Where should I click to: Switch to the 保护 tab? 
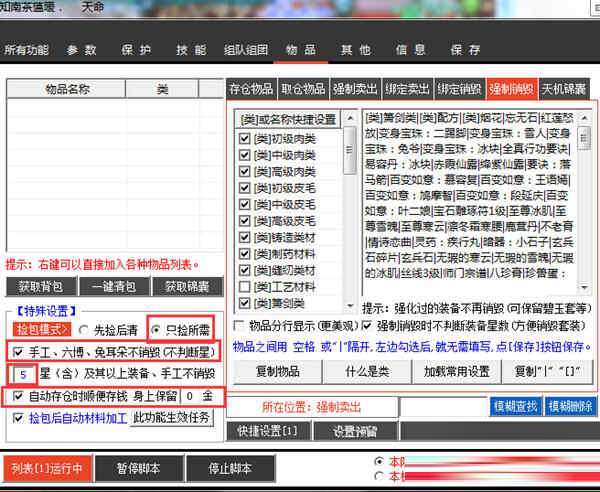136,50
